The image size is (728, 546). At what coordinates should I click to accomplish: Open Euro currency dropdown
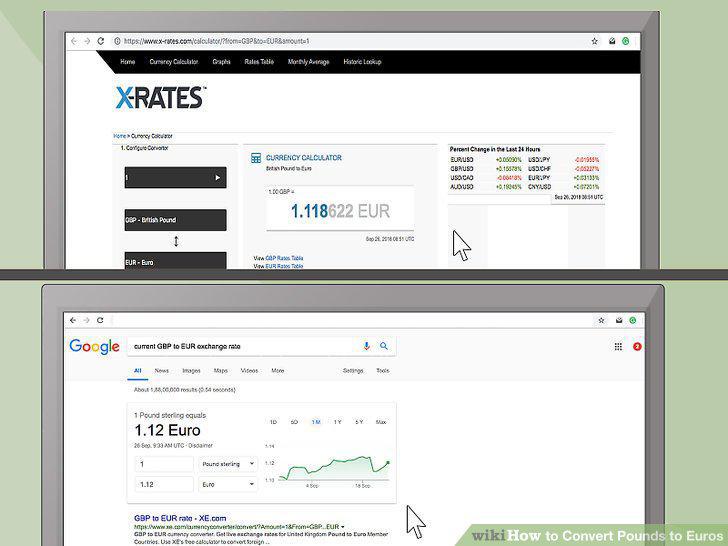tap(228, 484)
